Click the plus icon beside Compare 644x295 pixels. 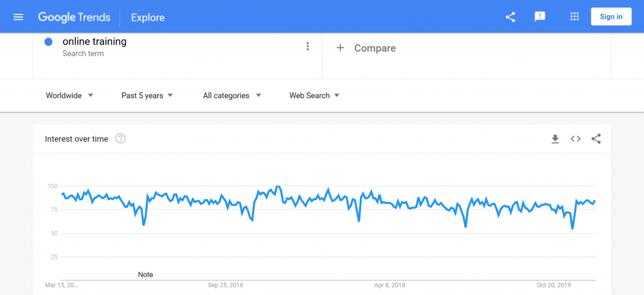coord(340,48)
